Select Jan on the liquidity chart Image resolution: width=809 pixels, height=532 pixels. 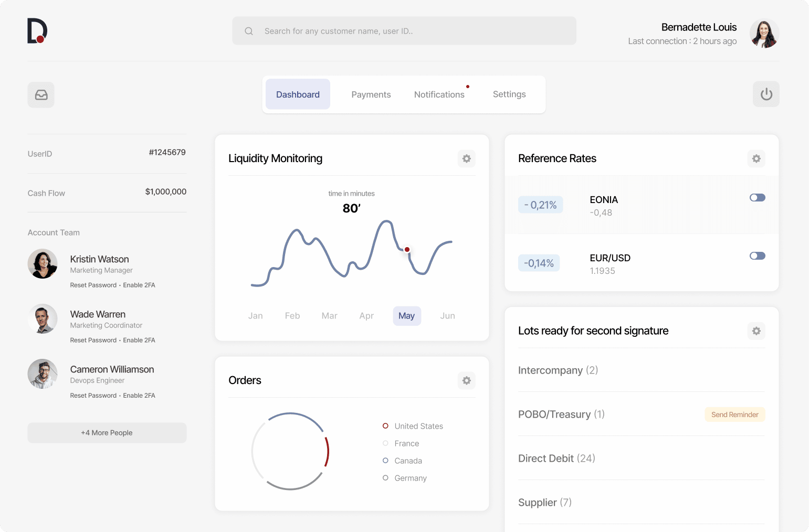coord(256,316)
